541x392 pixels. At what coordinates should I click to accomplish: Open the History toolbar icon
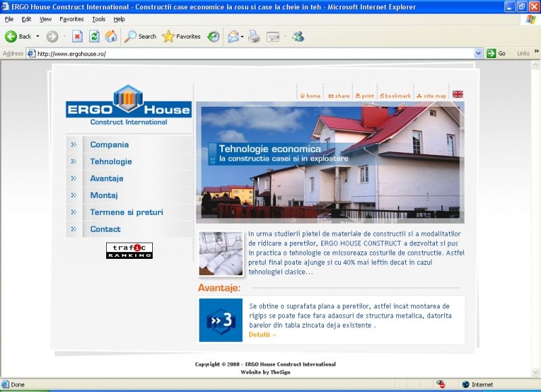pyautogui.click(x=213, y=36)
